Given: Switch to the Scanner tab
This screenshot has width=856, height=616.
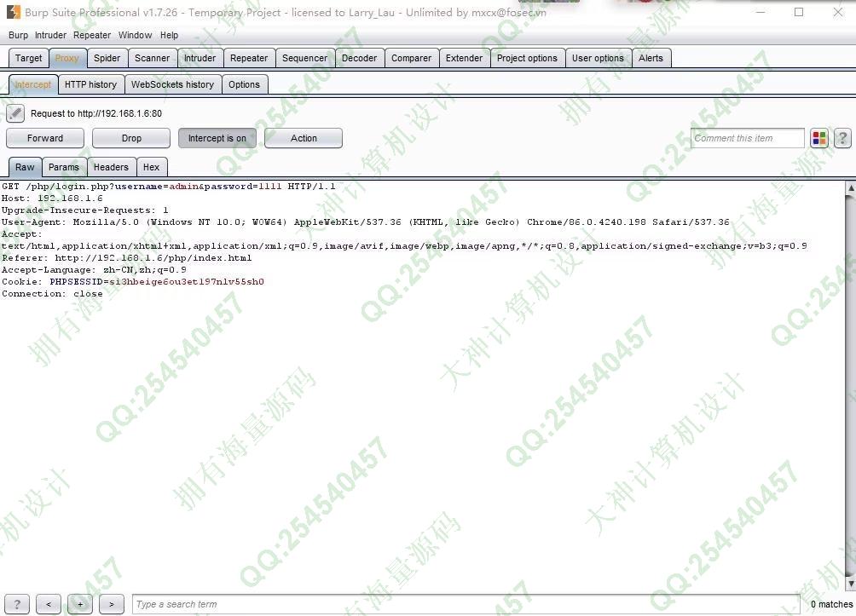Looking at the screenshot, I should [x=153, y=58].
